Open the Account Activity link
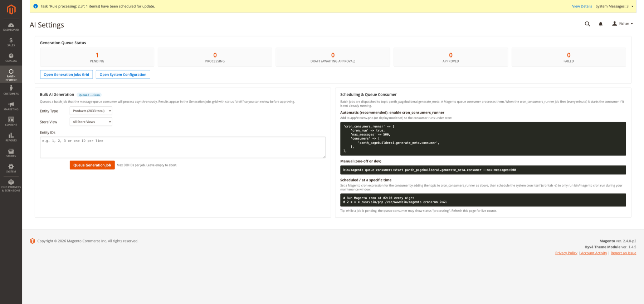The image size is (644, 304). (594, 253)
